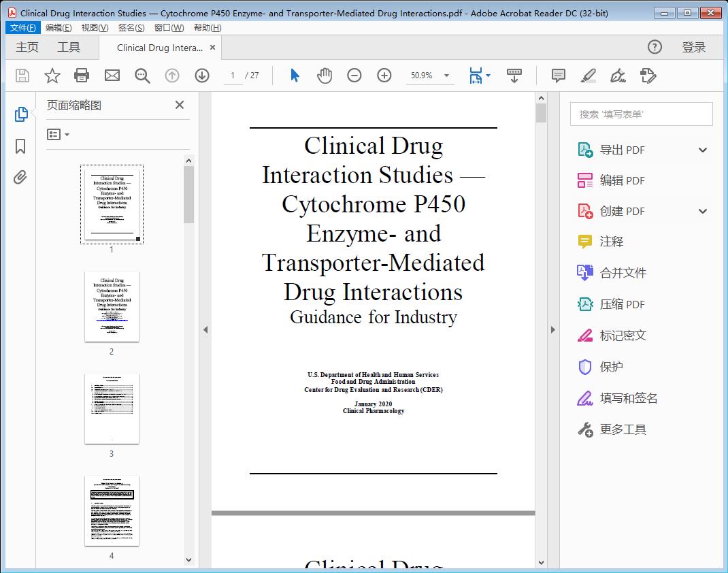Expand the 创建 PDF options chevron
Screen dimensions: 728x573
[x=702, y=211]
